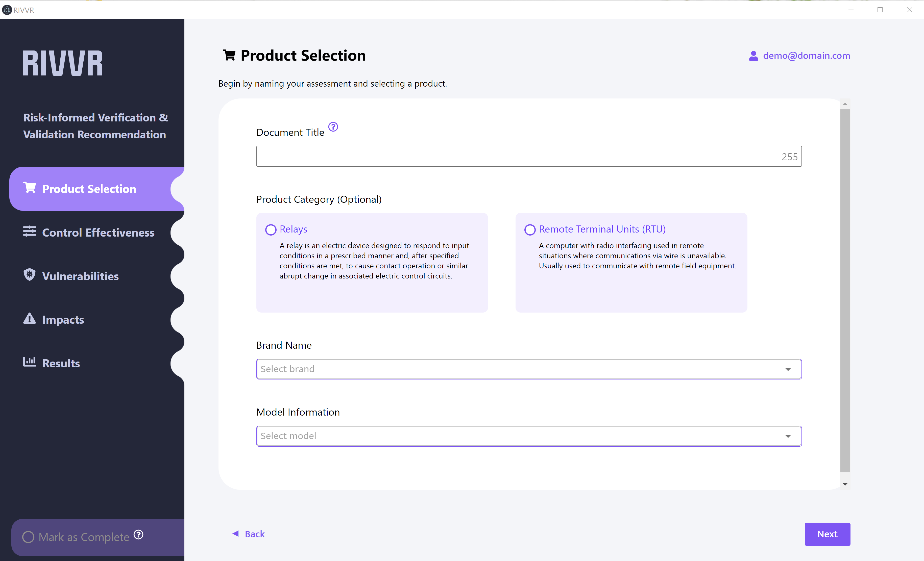Image resolution: width=924 pixels, height=561 pixels.
Task: Click the user profile icon beside the email
Action: click(x=753, y=56)
